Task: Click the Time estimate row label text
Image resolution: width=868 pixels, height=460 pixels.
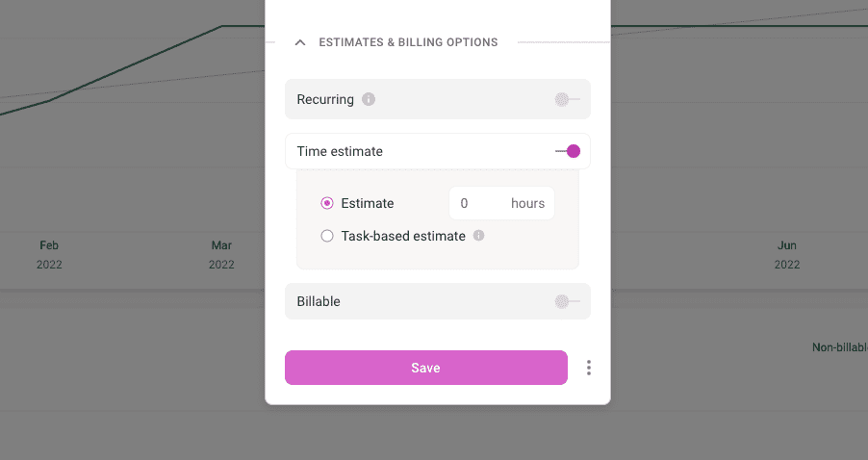Action: coord(340,151)
